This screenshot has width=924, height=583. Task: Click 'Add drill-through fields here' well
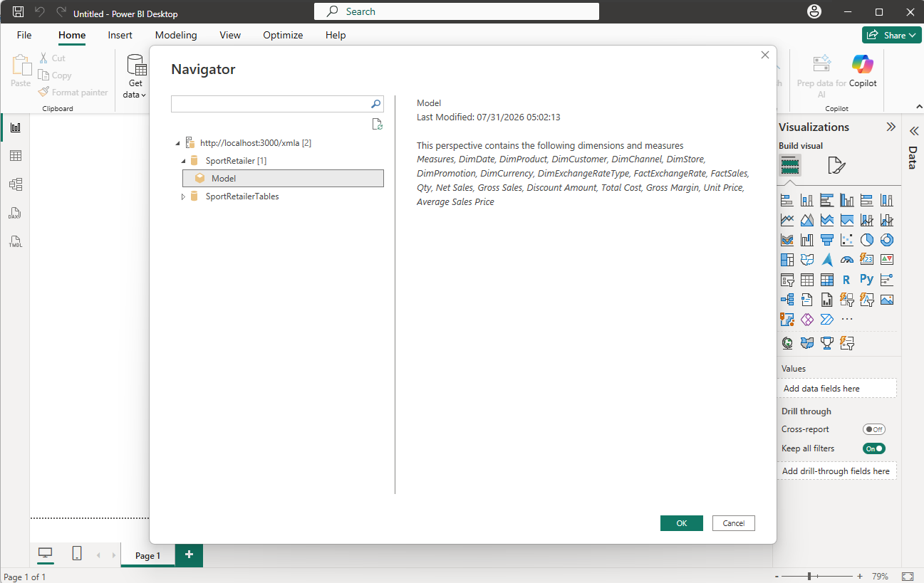pyautogui.click(x=837, y=471)
